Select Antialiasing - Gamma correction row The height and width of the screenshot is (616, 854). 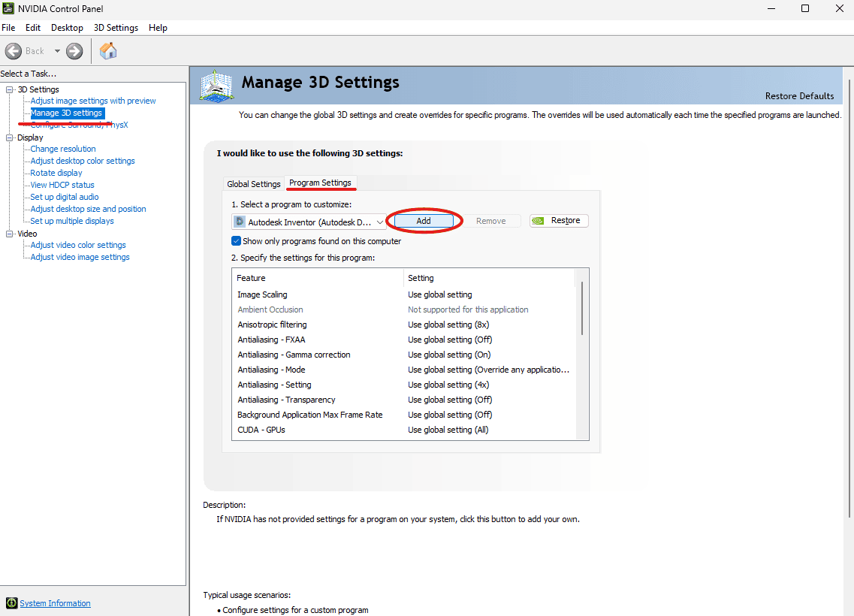pos(403,355)
